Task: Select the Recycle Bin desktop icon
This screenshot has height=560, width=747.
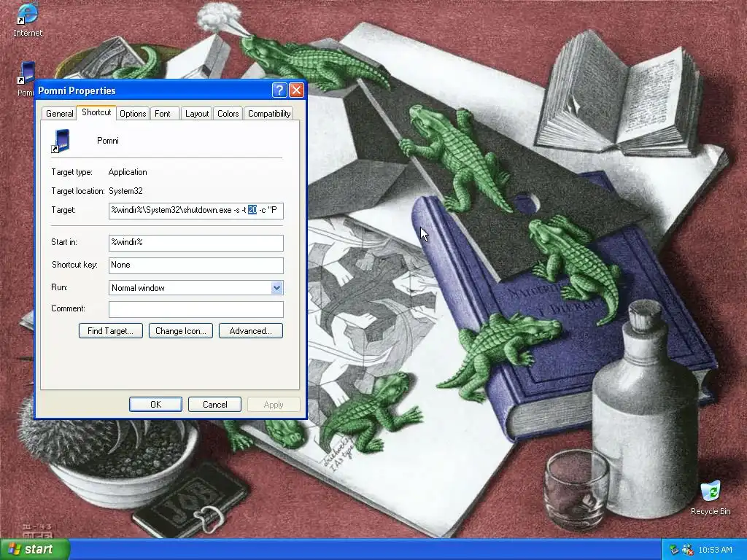Action: pos(711,498)
